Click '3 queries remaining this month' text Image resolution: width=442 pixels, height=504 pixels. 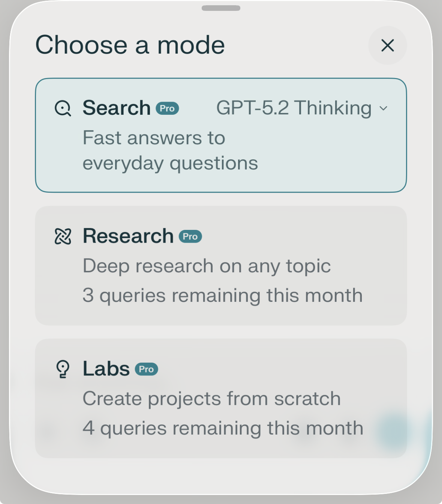(x=222, y=295)
